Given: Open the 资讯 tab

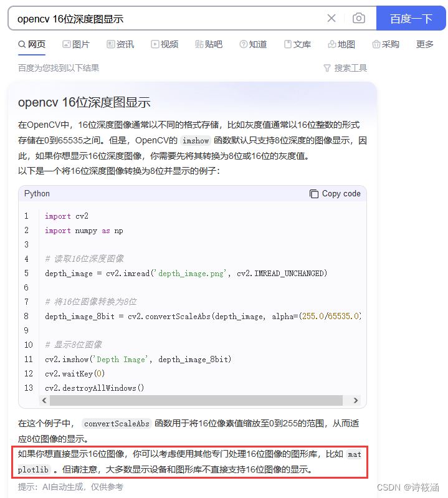Looking at the screenshot, I should point(120,44).
